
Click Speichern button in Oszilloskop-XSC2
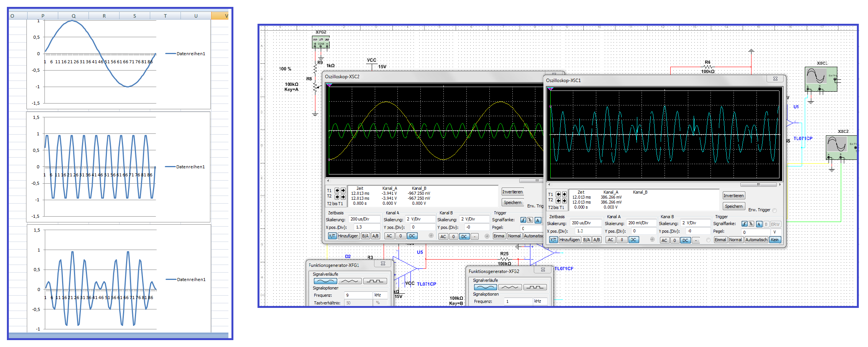click(x=512, y=202)
